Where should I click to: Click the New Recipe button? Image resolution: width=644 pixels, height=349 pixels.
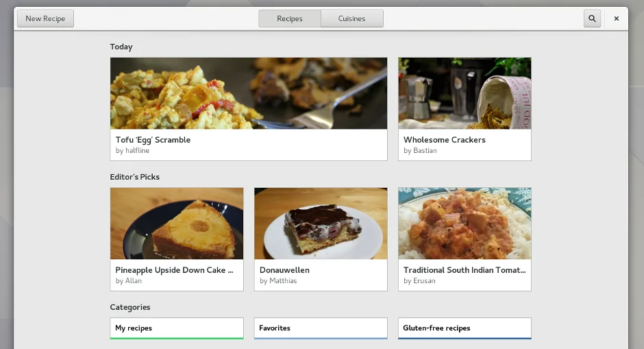click(45, 19)
